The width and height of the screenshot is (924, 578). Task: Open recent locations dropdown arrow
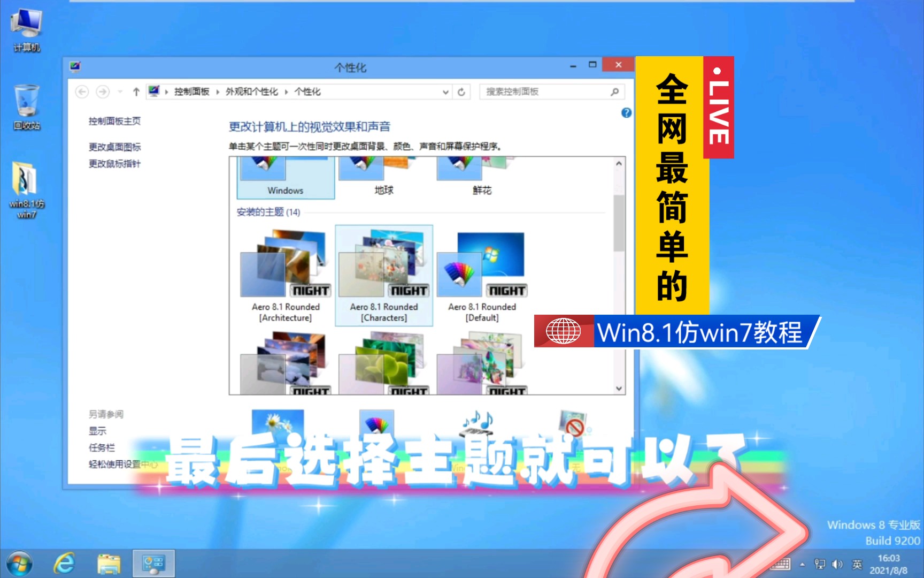click(120, 92)
